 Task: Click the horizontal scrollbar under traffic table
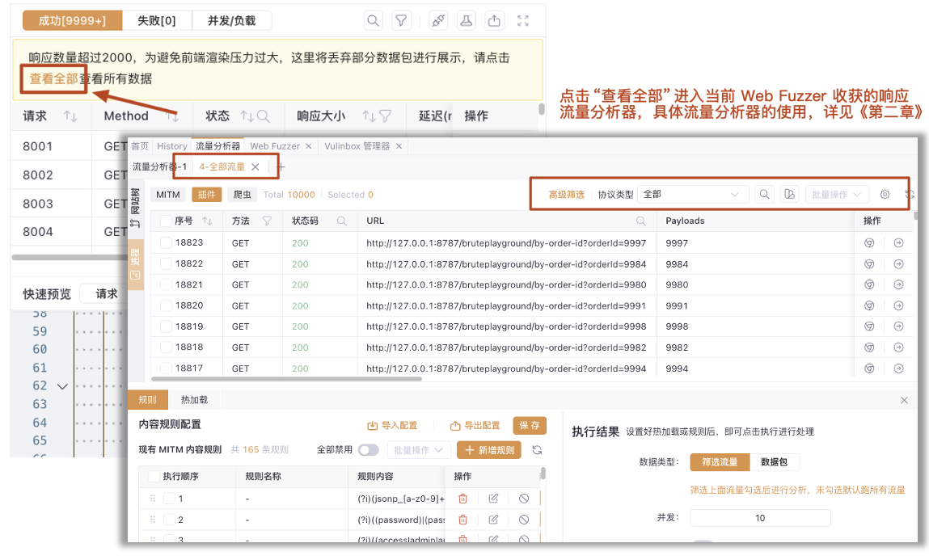pyautogui.click(x=287, y=379)
